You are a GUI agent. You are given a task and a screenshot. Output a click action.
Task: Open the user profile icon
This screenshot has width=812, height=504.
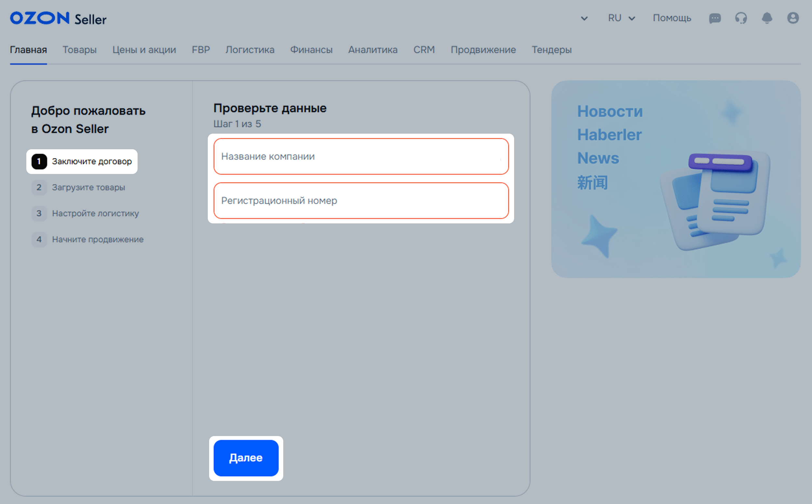[793, 18]
